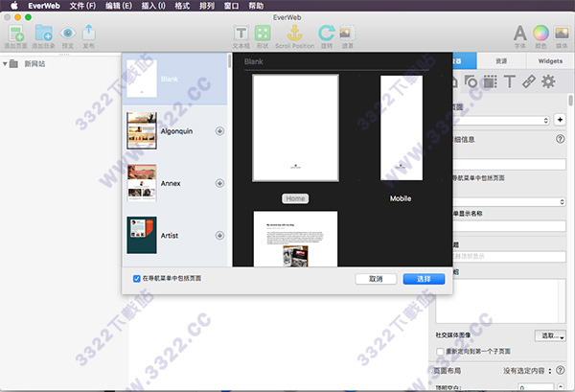Click the inspector panel scrollbar

pos(570,100)
